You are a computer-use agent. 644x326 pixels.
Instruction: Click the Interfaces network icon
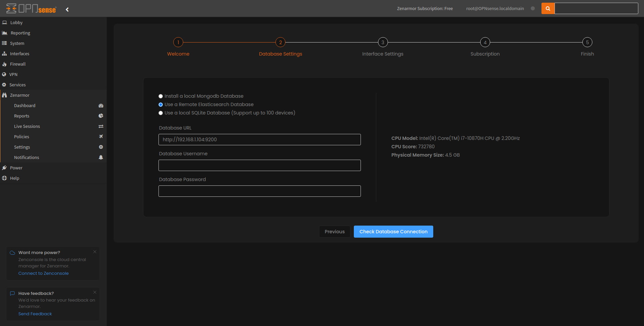(4, 54)
